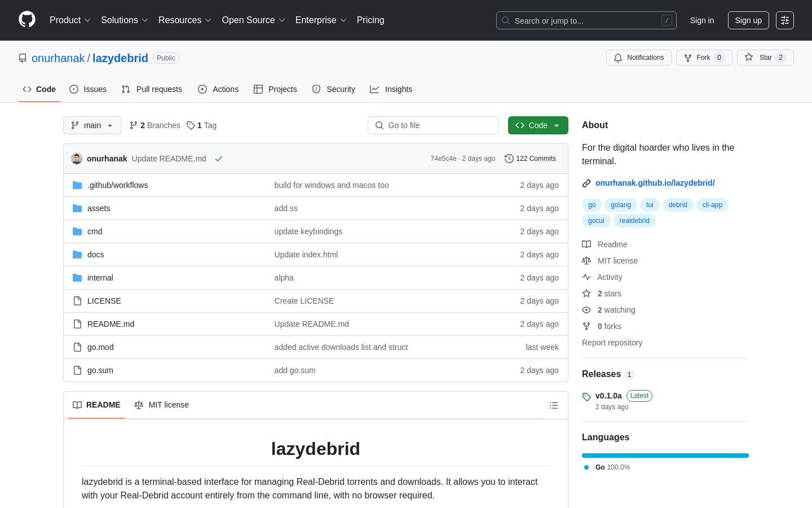Open the command palette icon in header
This screenshot has width=812, height=508.
pyautogui.click(x=785, y=20)
